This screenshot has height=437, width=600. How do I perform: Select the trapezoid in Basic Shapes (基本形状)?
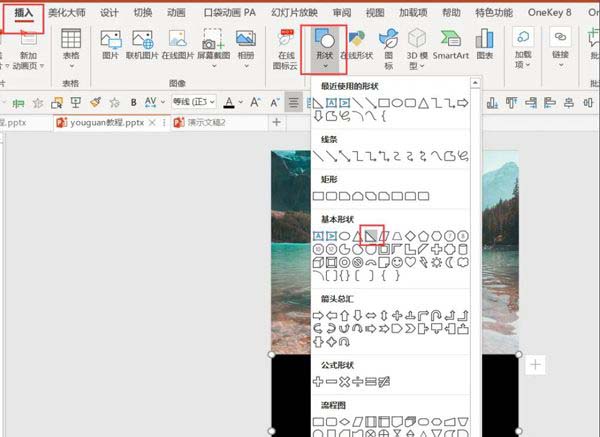(397, 236)
